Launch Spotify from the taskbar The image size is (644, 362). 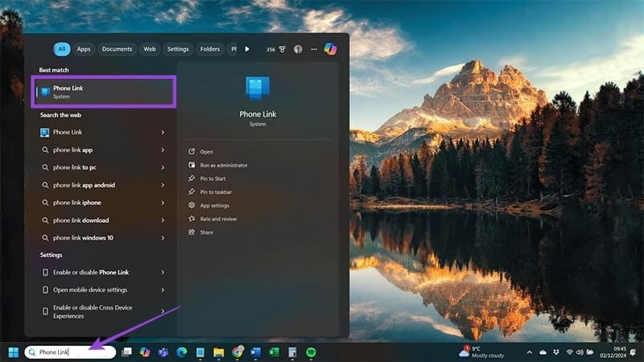[311, 352]
